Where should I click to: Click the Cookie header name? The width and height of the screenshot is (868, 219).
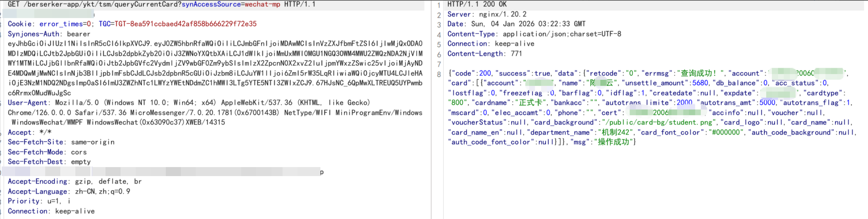pos(20,24)
